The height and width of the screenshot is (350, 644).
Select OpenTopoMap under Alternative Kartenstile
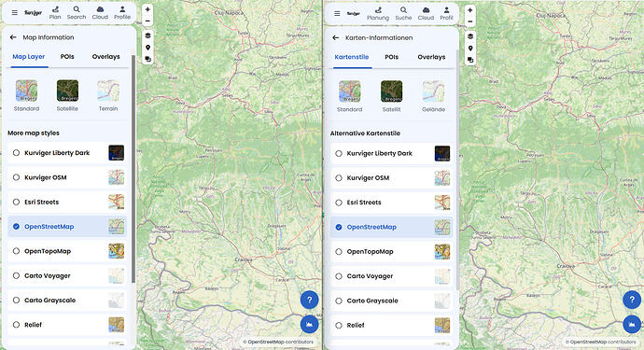tap(391, 251)
